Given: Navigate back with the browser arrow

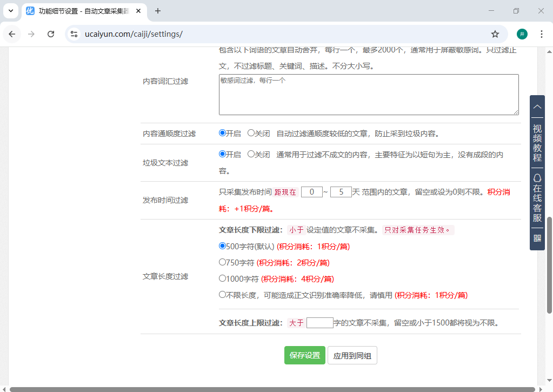Looking at the screenshot, I should point(11,34).
